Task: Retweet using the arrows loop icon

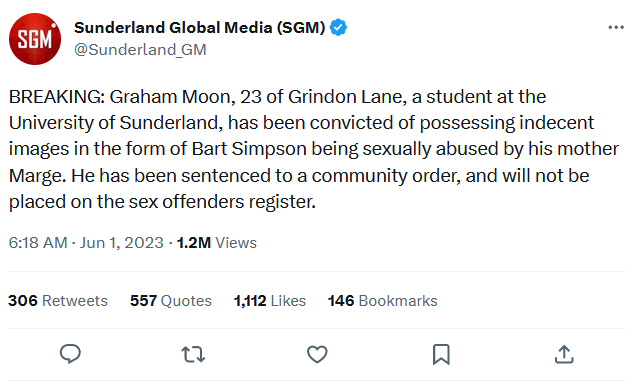Action: click(x=193, y=354)
